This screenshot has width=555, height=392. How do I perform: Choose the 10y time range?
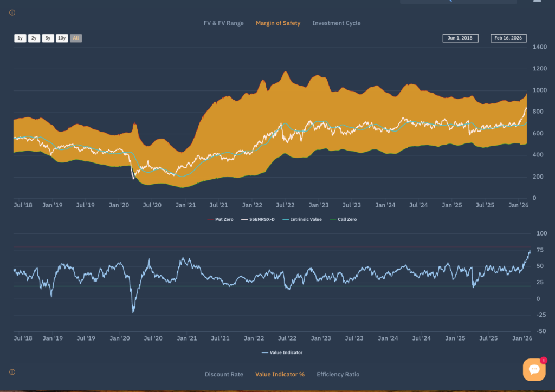pos(62,38)
